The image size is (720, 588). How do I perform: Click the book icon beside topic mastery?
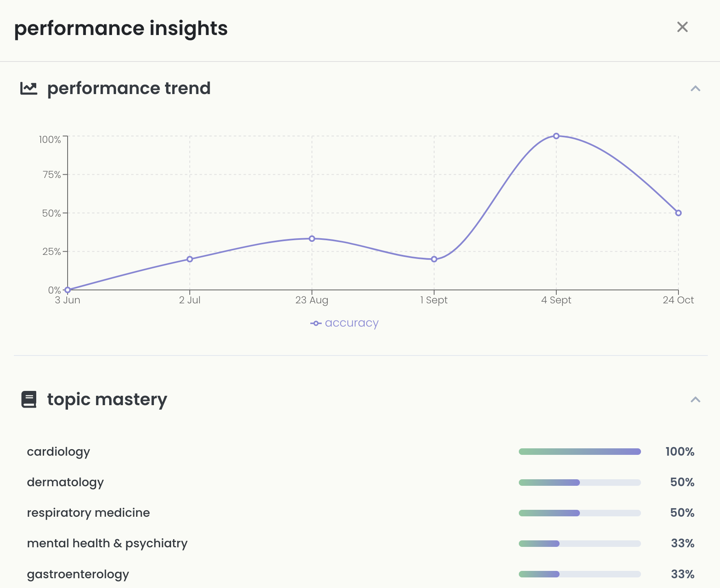point(28,399)
